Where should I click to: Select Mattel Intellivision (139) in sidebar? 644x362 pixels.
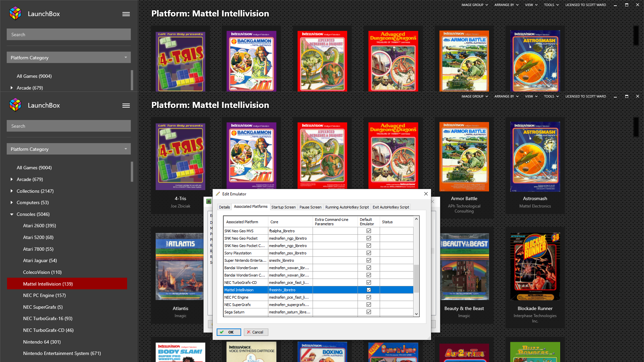click(x=67, y=284)
